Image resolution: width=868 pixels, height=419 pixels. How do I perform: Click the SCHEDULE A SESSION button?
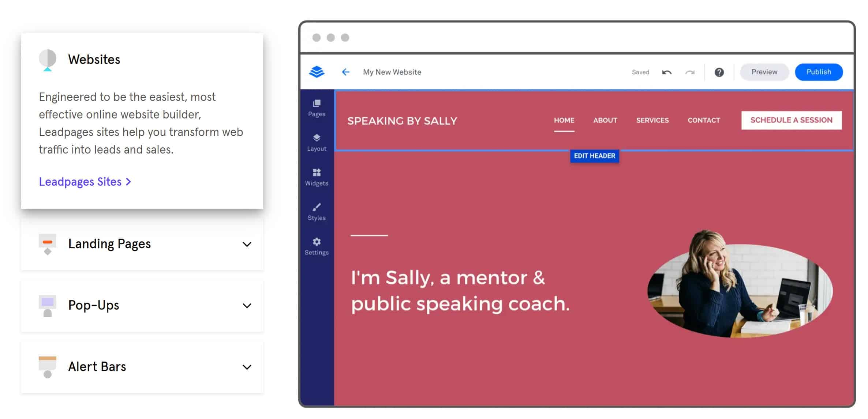click(791, 120)
